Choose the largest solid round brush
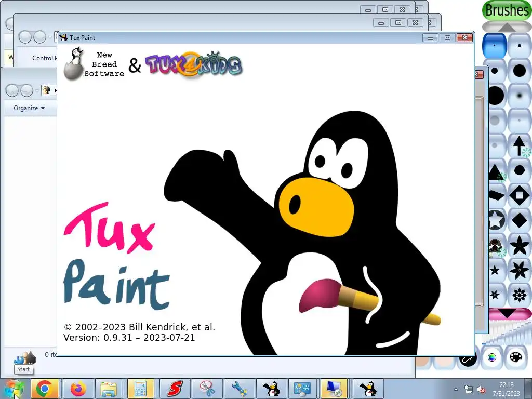Image resolution: width=532 pixels, height=399 pixels. coord(496,96)
